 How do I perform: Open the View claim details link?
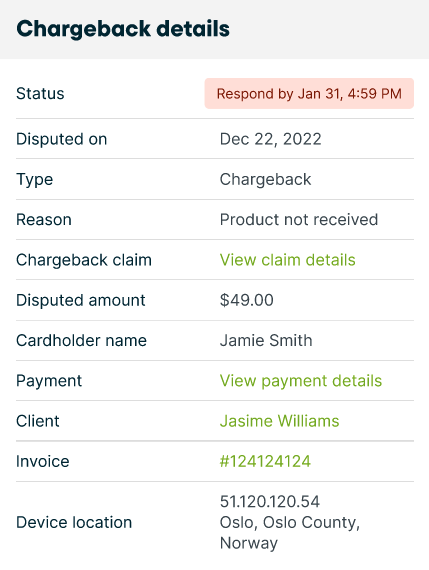[x=288, y=260]
